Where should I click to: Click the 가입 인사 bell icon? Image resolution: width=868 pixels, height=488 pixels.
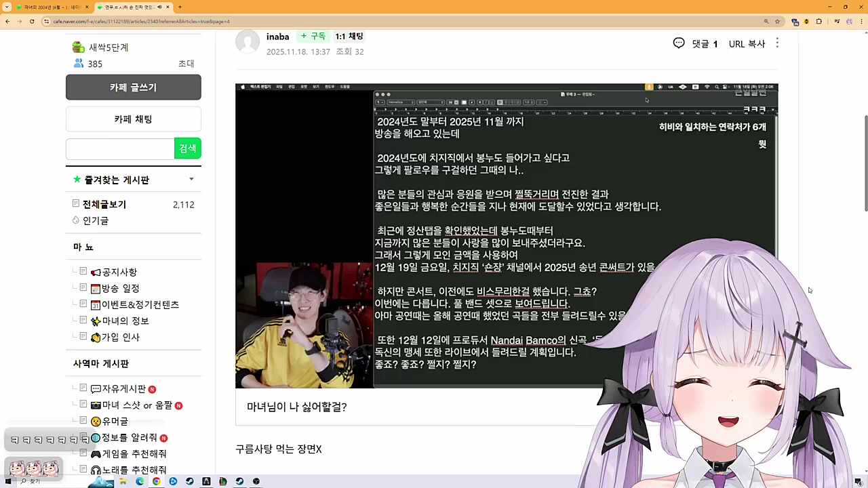[x=96, y=336]
